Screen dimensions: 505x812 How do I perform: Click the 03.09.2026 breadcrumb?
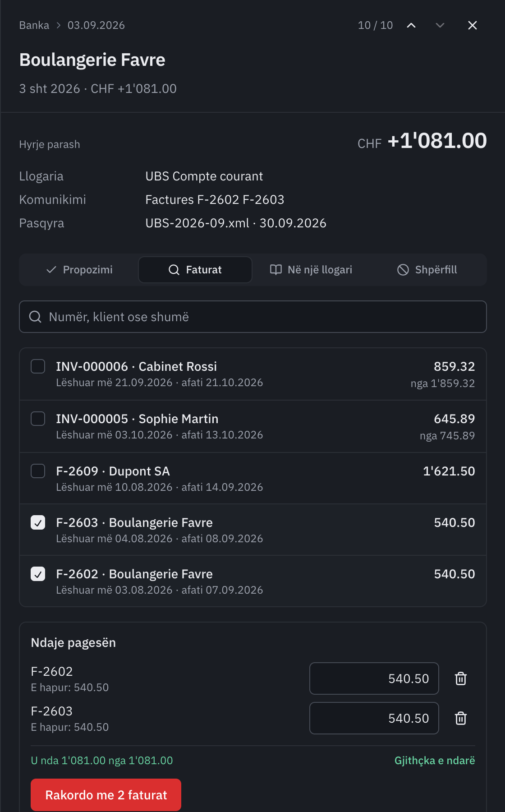click(x=96, y=25)
